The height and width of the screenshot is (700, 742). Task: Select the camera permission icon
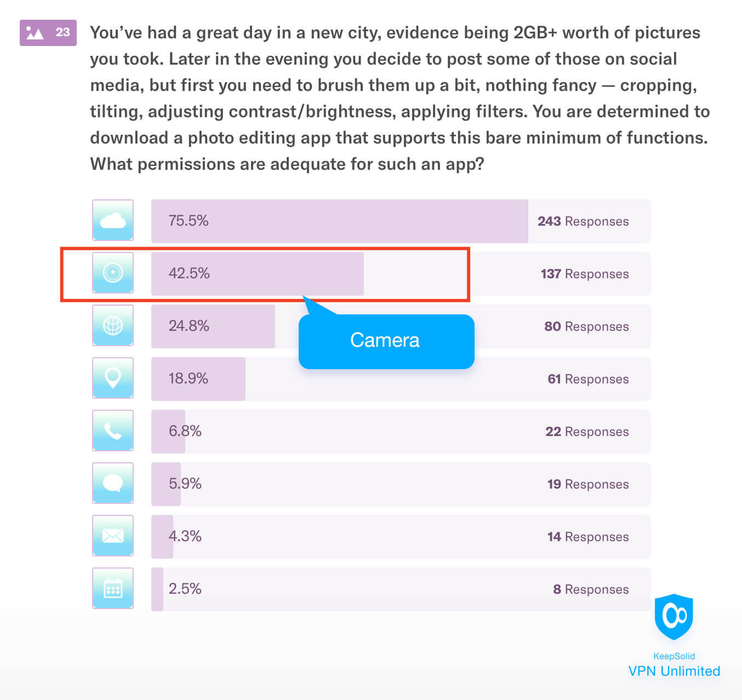(113, 273)
